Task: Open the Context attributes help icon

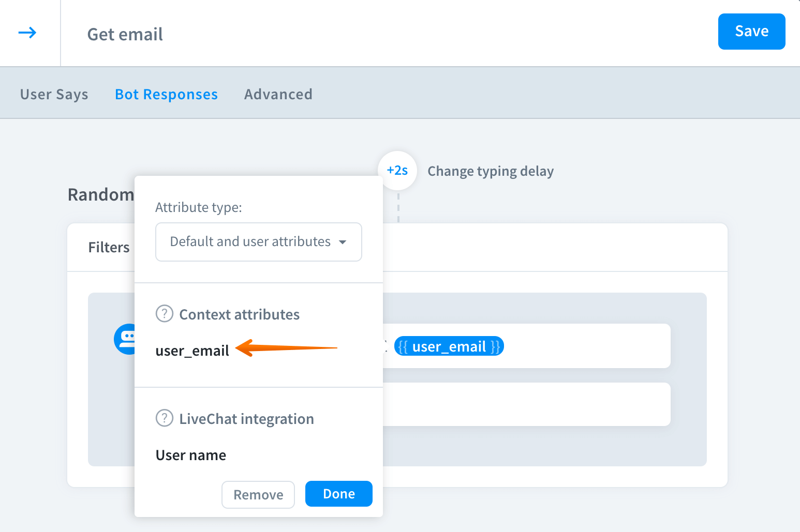Action: point(165,314)
